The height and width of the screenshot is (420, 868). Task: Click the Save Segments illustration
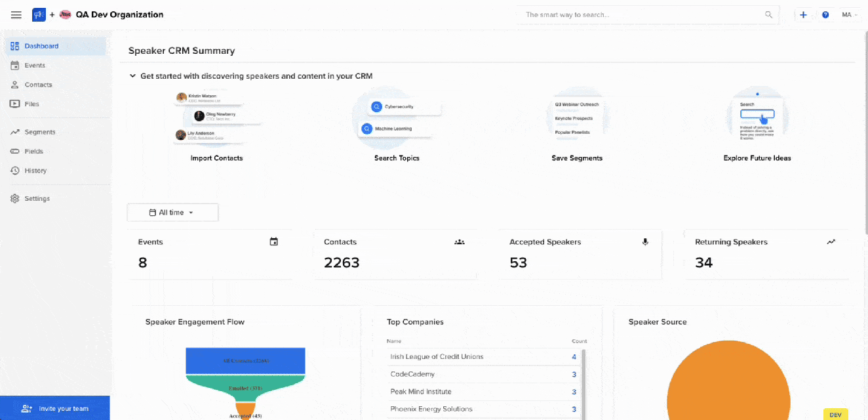(577, 118)
